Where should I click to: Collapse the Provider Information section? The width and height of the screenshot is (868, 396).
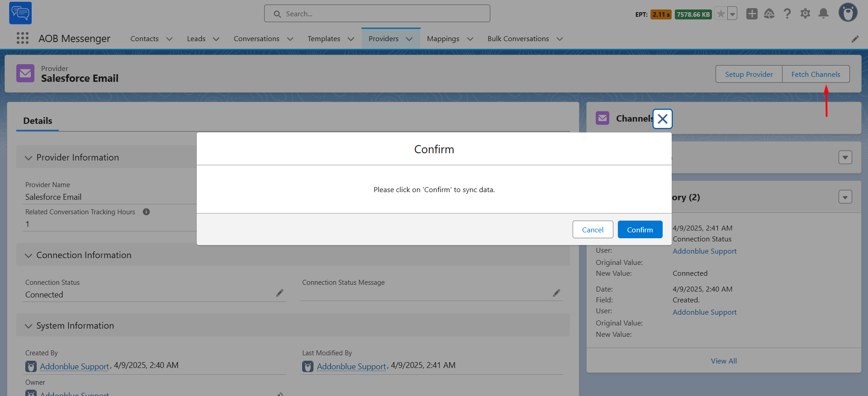28,158
